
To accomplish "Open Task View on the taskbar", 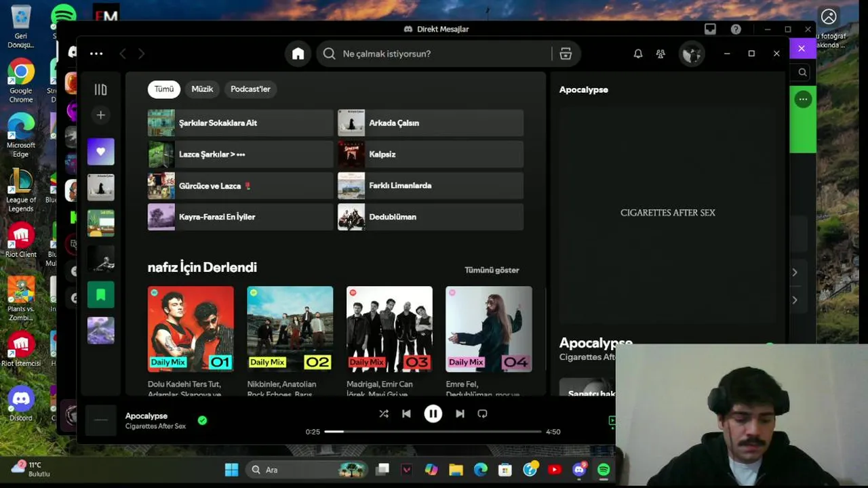I will point(382,470).
